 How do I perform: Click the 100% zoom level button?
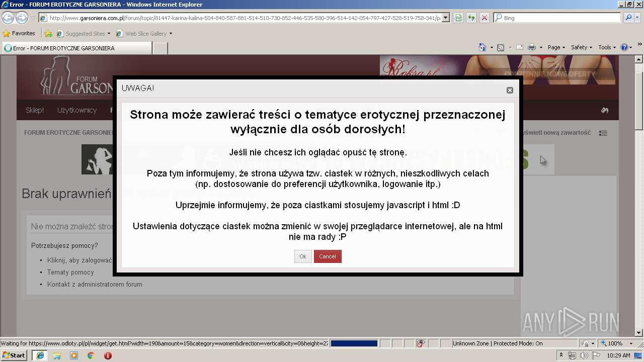(612, 343)
